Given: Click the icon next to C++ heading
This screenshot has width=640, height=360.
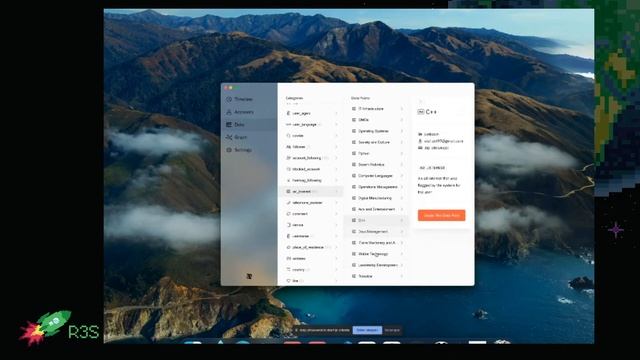Looking at the screenshot, I should pos(420,112).
